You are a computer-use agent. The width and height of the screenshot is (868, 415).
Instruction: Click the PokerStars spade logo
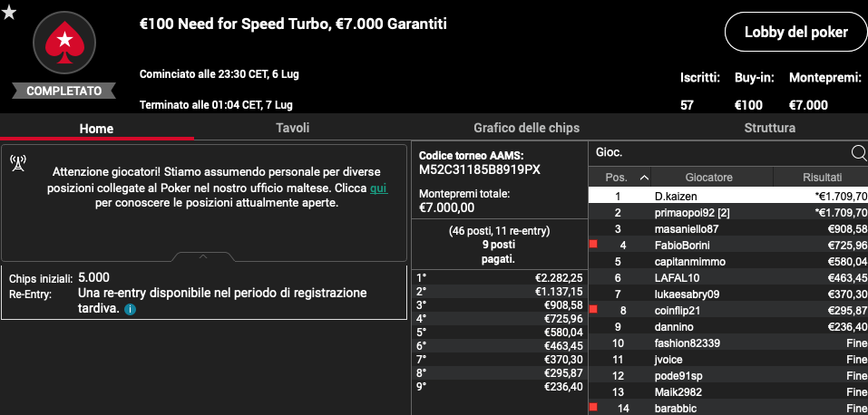click(64, 43)
